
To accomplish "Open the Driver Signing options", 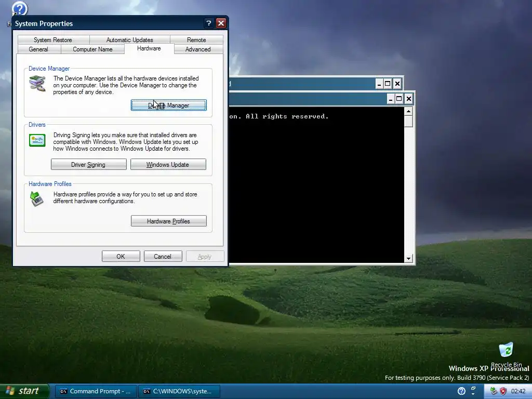I will pyautogui.click(x=88, y=165).
